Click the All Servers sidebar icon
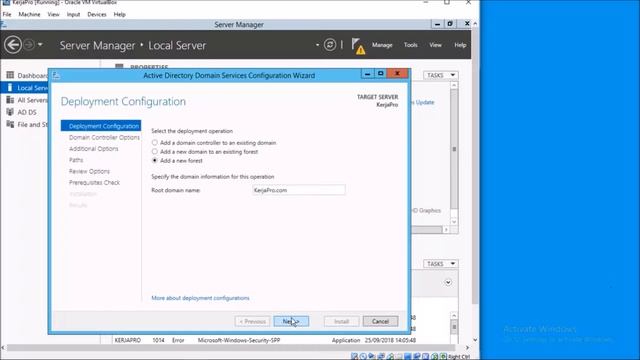The width and height of the screenshot is (640, 360). (10, 100)
